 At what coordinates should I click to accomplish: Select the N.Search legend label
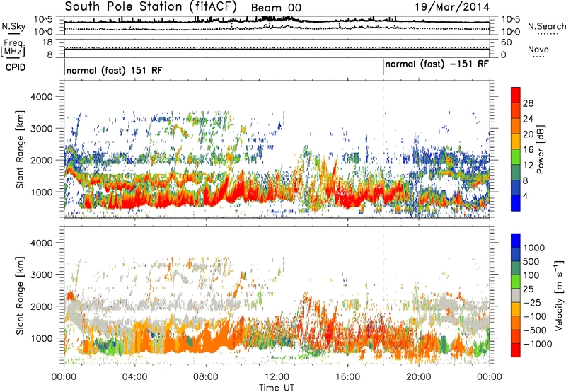pos(547,26)
